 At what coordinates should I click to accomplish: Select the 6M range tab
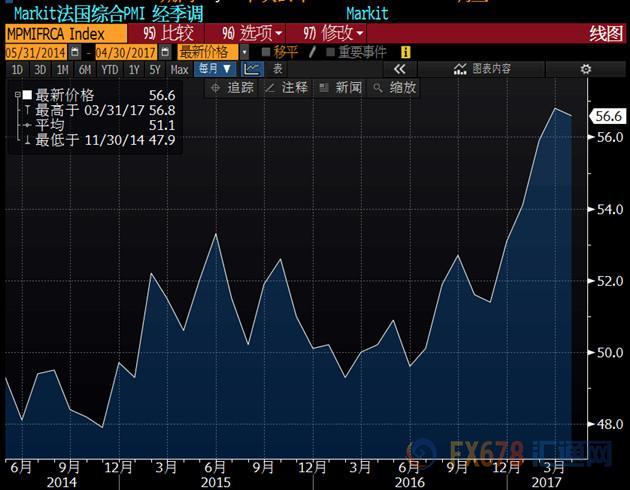pyautogui.click(x=85, y=70)
